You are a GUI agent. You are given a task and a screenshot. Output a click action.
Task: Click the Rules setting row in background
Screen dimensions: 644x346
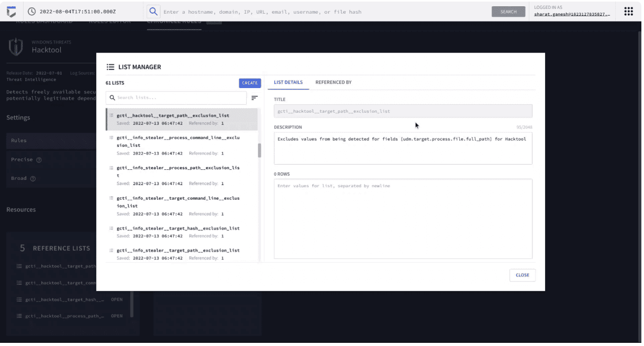tap(51, 140)
